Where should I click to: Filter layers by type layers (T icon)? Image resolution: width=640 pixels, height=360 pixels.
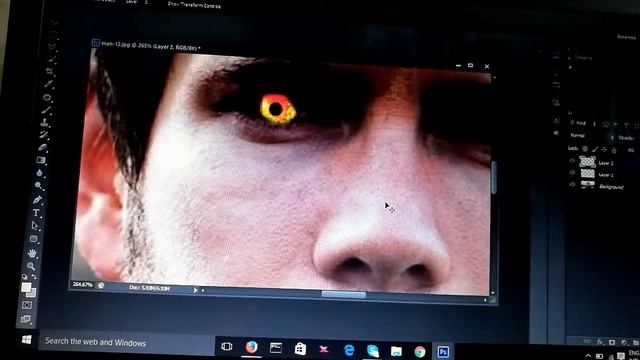626,126
